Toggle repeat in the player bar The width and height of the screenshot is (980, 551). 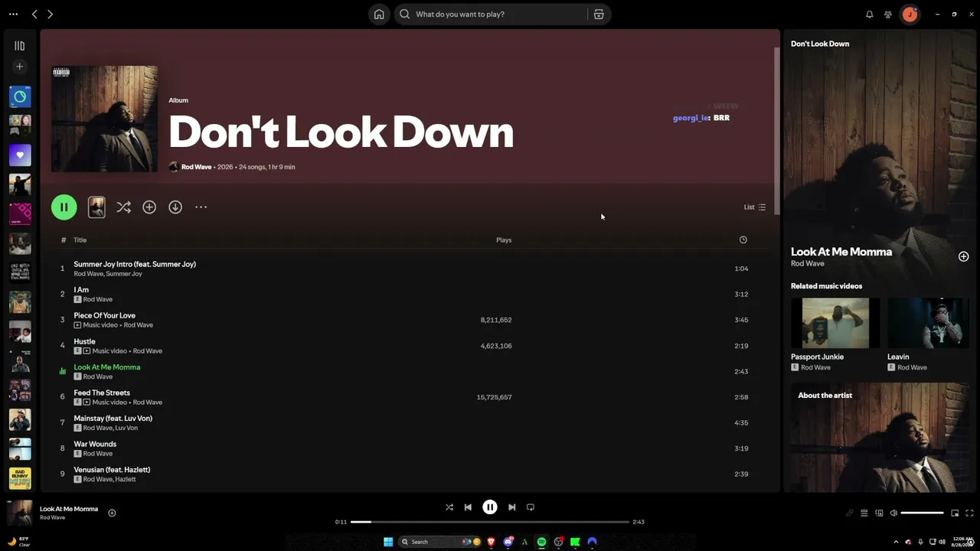531,507
